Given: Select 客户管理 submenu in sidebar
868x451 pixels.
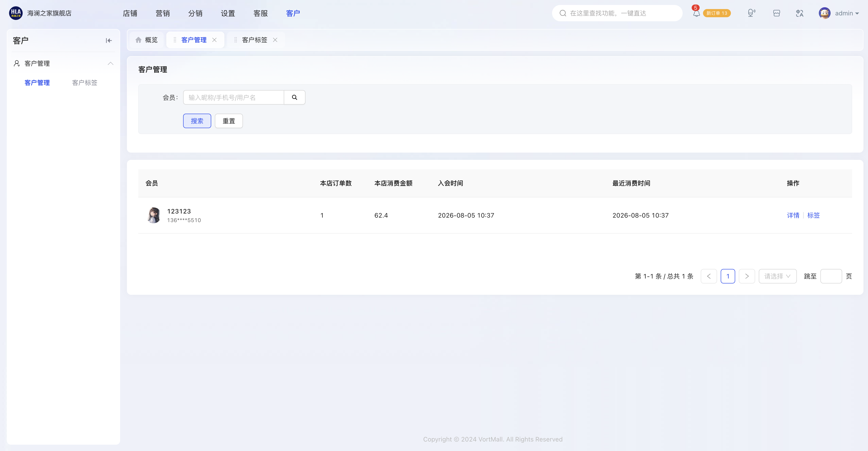Looking at the screenshot, I should tap(37, 82).
